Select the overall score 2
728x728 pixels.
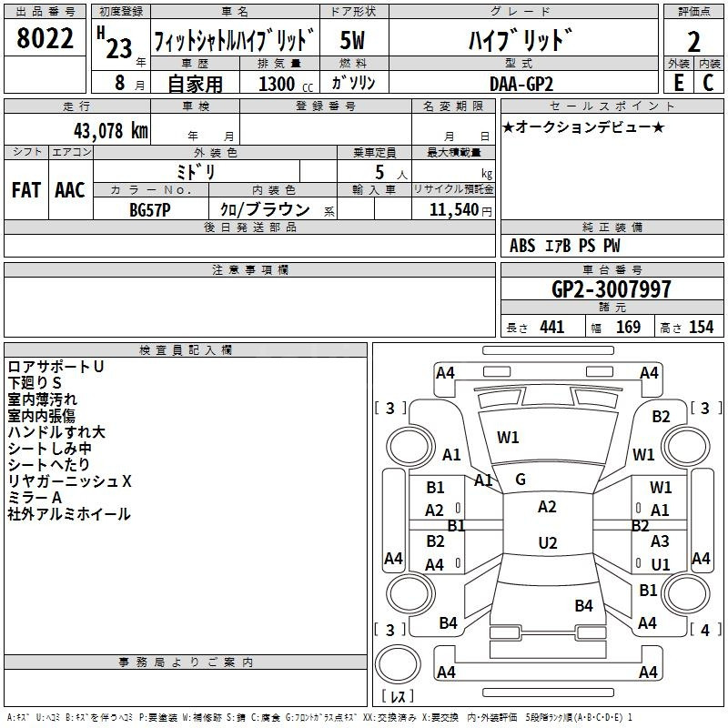tap(693, 42)
